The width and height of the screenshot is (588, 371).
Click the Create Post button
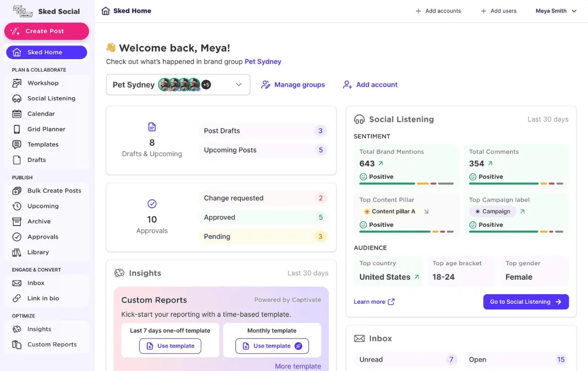[47, 31]
